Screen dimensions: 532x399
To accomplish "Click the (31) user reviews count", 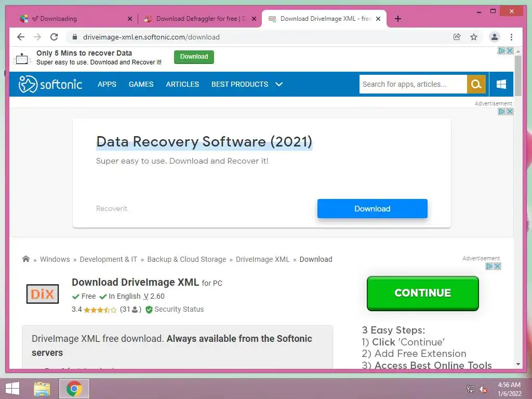I will pyautogui.click(x=130, y=310).
